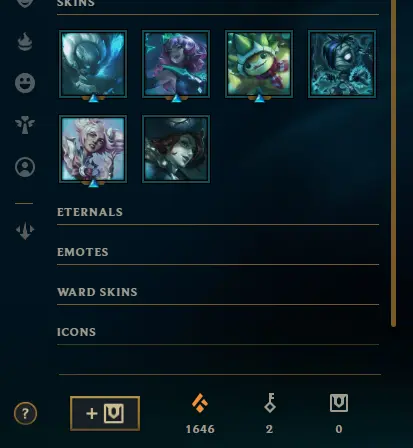Select the winged ward skins icon
The height and width of the screenshot is (448, 413).
(25, 125)
